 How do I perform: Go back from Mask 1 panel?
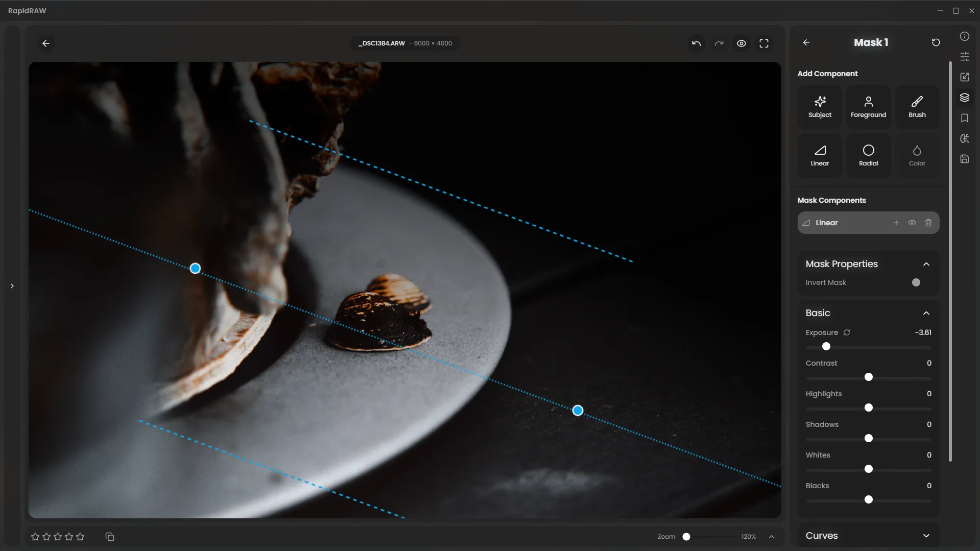coord(806,42)
